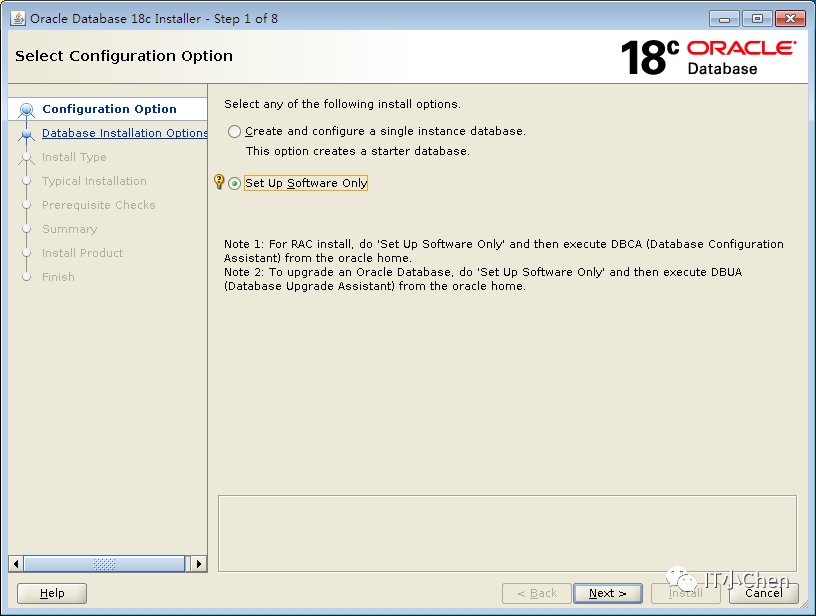
Task: Click the empty message area box
Action: (x=507, y=533)
